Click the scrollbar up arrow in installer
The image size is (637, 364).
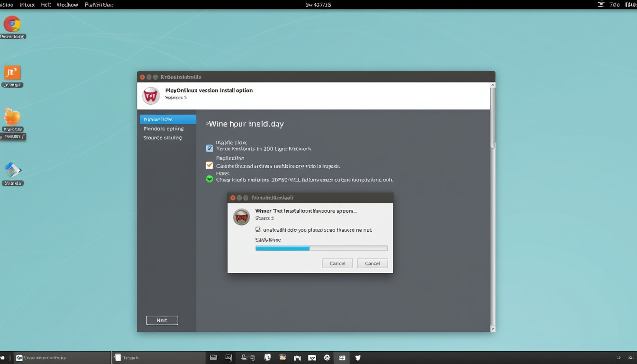tap(493, 86)
